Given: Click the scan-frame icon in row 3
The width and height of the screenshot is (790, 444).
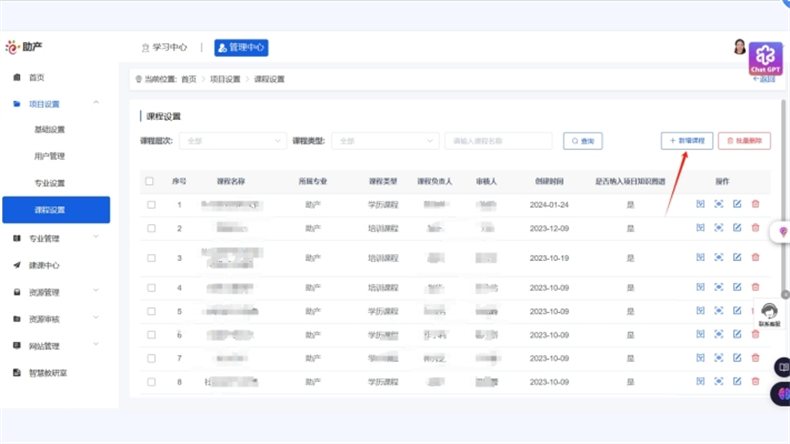Looking at the screenshot, I should pyautogui.click(x=719, y=258).
